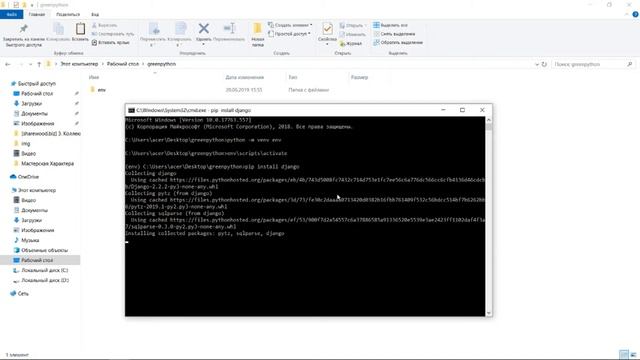640x360 pixels.
Task: Maximize the cmd.exe window
Action: 462,110
